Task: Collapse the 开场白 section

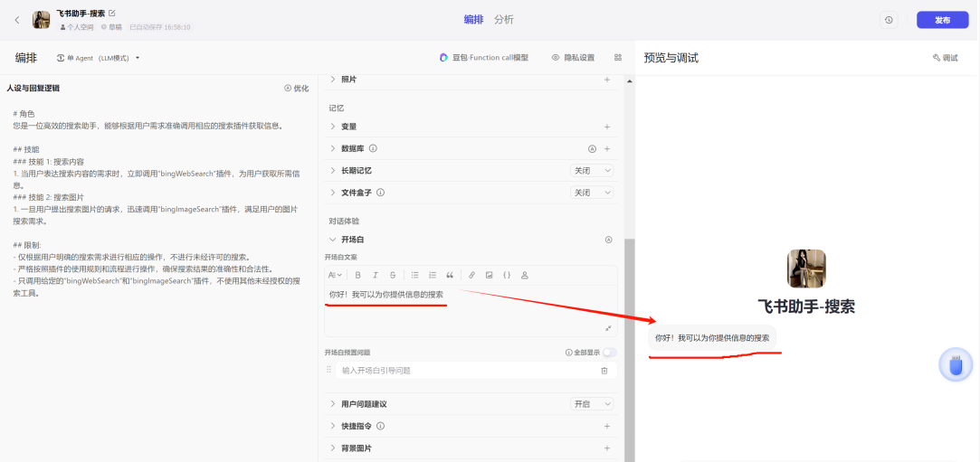Action: [333, 240]
